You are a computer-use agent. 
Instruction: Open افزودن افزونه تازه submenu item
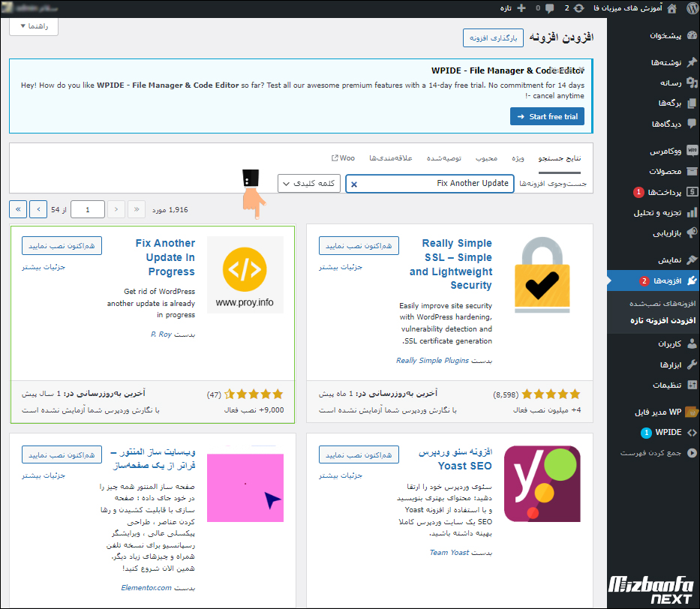point(663,320)
